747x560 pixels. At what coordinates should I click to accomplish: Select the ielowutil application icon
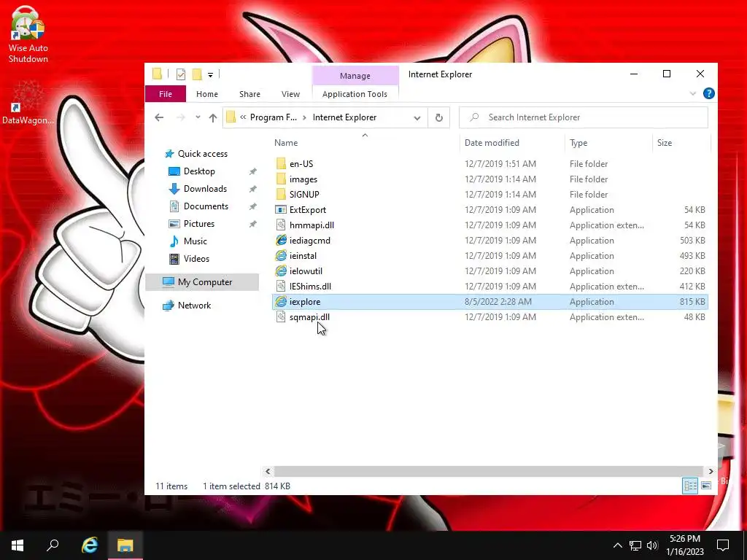coord(281,271)
